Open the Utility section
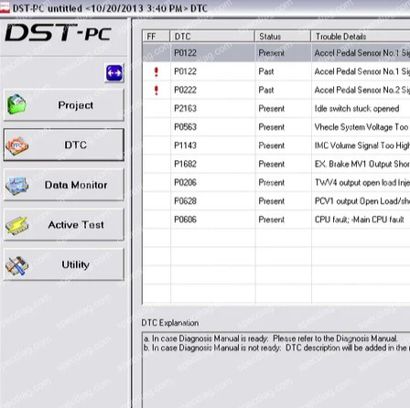 64,265
